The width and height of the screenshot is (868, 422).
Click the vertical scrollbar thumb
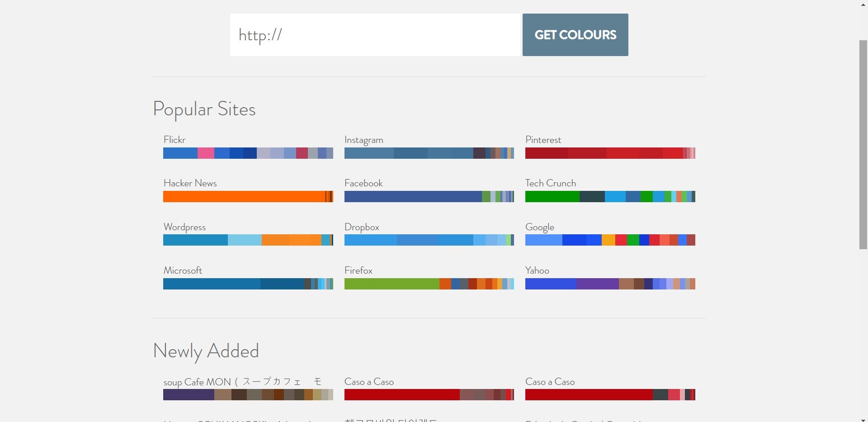tap(863, 145)
